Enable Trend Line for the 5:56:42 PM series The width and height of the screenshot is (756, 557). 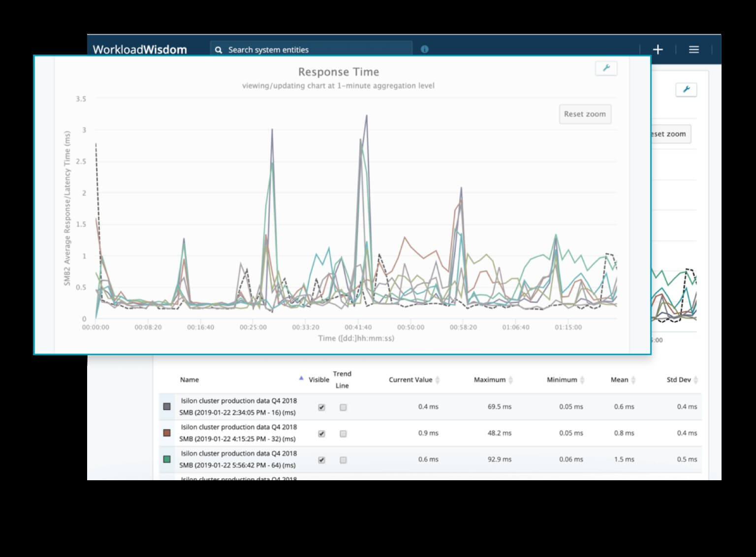pyautogui.click(x=343, y=460)
